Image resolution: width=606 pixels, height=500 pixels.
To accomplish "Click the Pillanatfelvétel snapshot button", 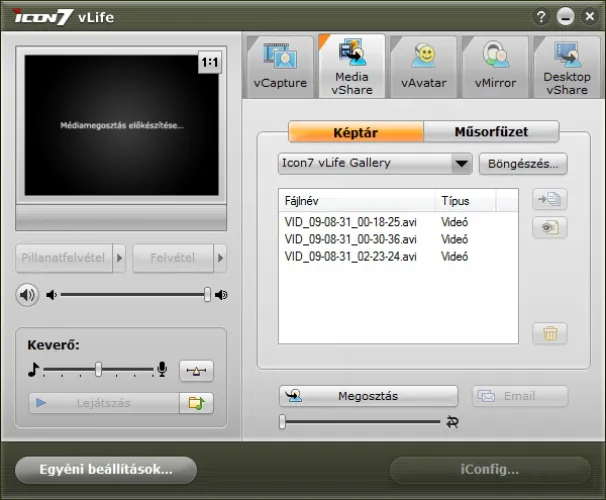I will coord(64,258).
